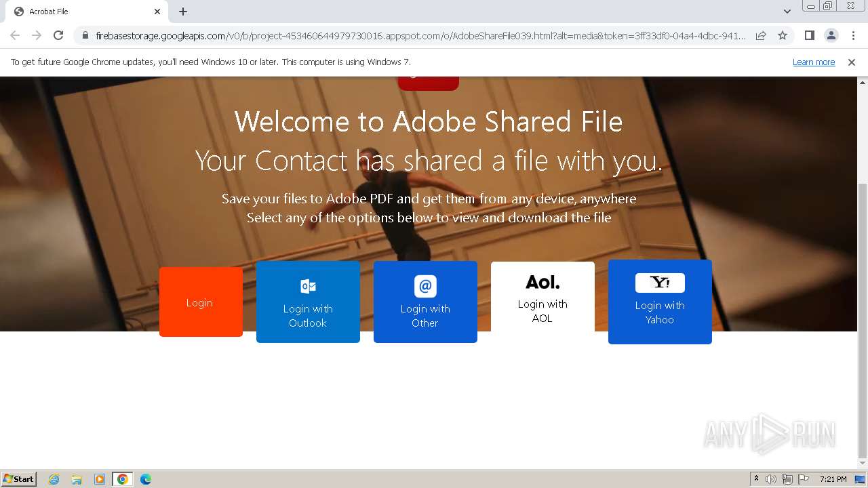Launch Microsoft Edge from taskbar
The image size is (868, 488).
point(146,479)
